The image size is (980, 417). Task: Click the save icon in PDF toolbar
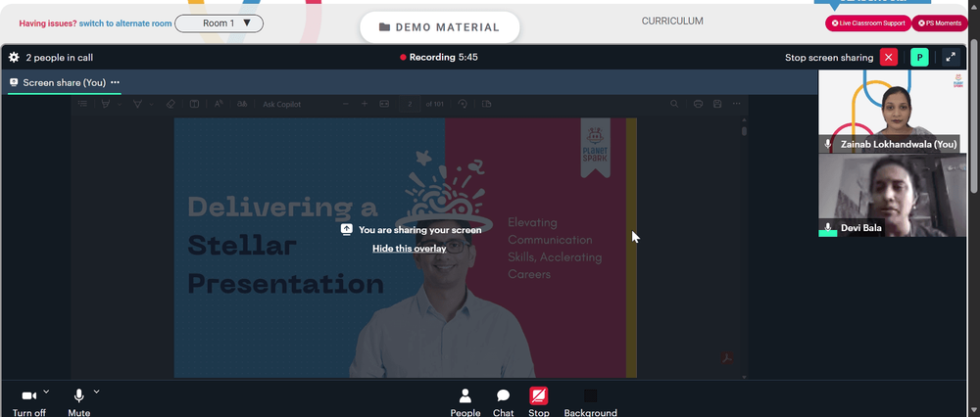[x=717, y=104]
